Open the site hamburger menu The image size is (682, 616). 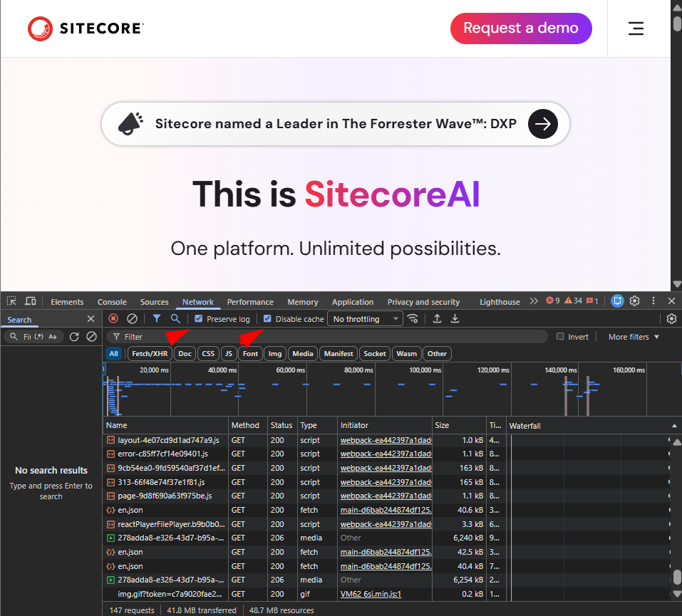[x=636, y=28]
